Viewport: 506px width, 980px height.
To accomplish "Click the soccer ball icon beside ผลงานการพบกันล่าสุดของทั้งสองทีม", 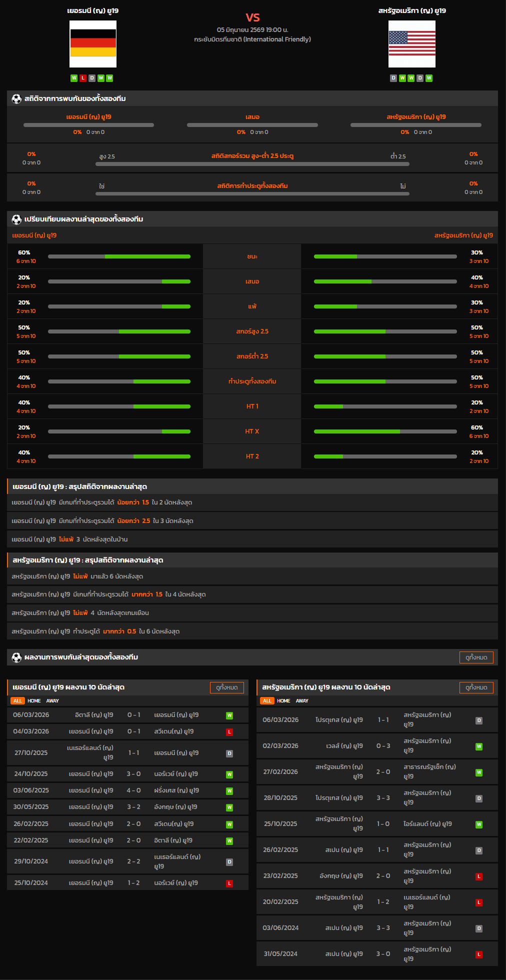I will coord(16,657).
